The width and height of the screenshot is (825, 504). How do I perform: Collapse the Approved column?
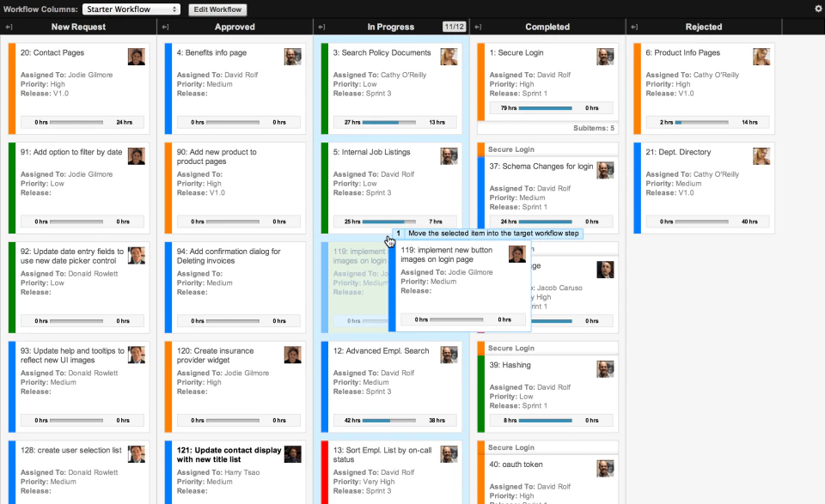(x=165, y=27)
